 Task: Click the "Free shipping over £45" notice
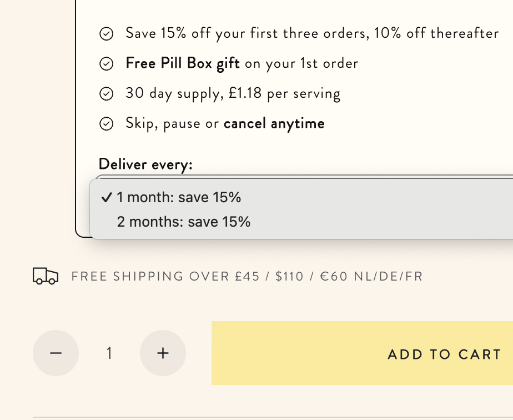[247, 277]
